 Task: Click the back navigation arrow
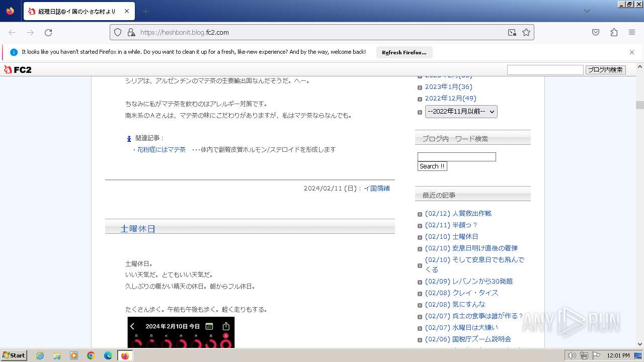(x=12, y=32)
